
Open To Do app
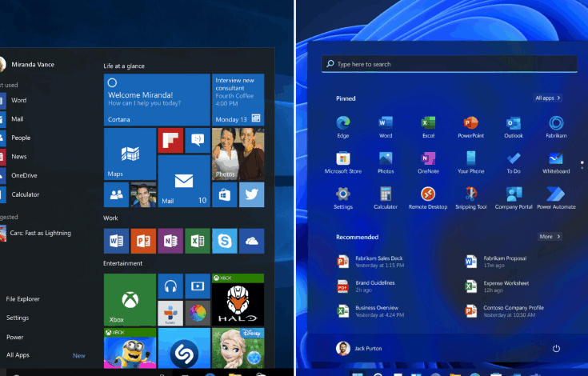point(514,162)
